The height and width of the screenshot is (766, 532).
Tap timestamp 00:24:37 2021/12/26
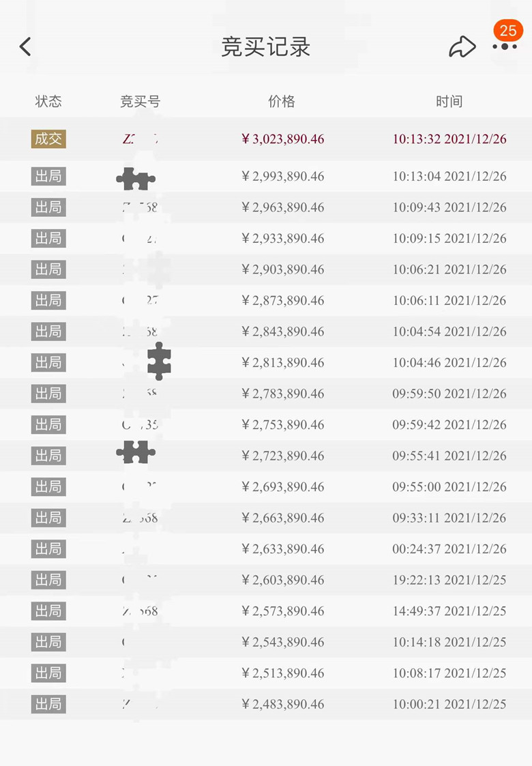point(449,549)
